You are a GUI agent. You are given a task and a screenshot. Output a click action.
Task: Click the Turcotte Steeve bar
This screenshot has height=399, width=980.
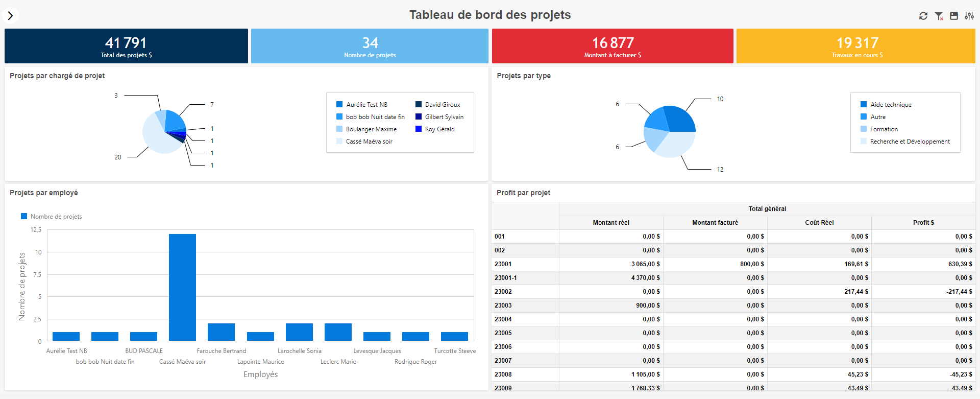[454, 336]
